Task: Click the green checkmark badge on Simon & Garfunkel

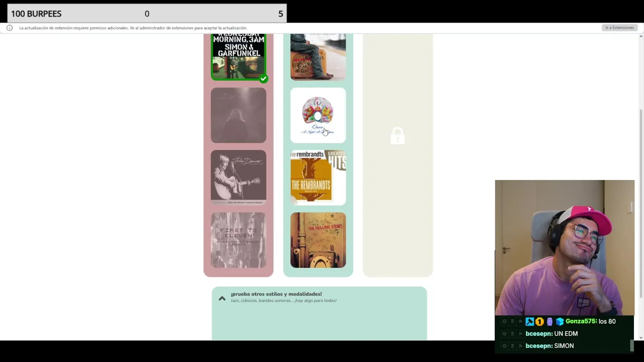Action: coord(263,78)
